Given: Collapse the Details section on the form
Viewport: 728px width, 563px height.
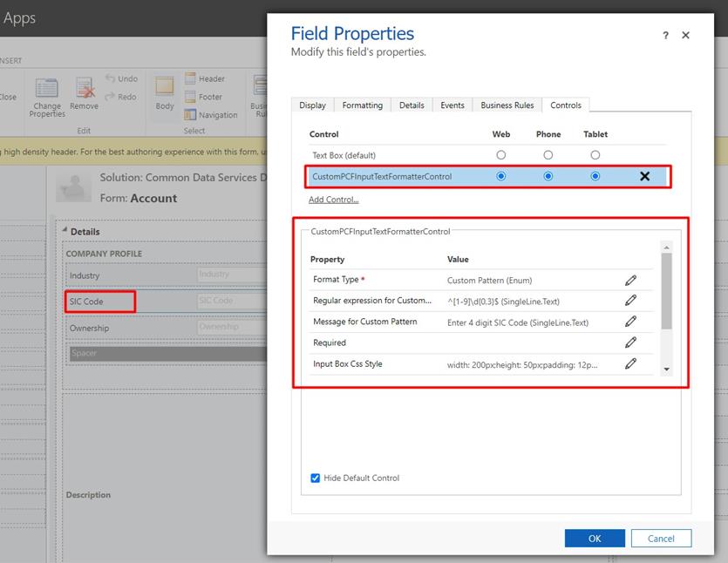Looking at the screenshot, I should [x=65, y=231].
